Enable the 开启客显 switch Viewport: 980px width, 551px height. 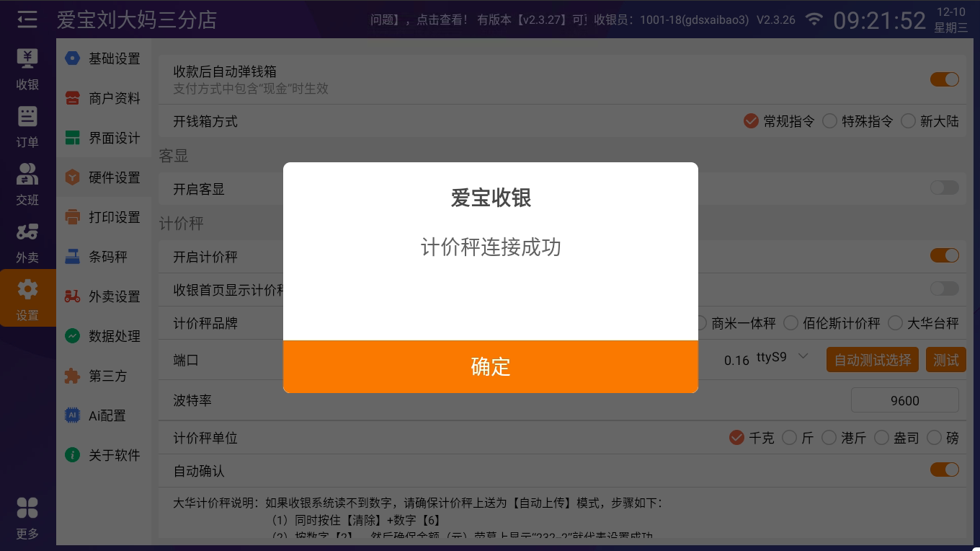pyautogui.click(x=944, y=188)
